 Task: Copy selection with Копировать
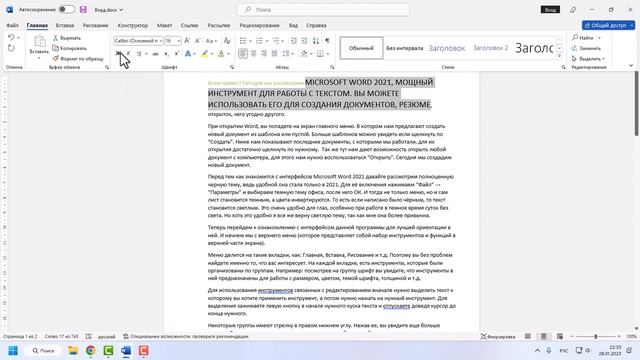coord(69,48)
